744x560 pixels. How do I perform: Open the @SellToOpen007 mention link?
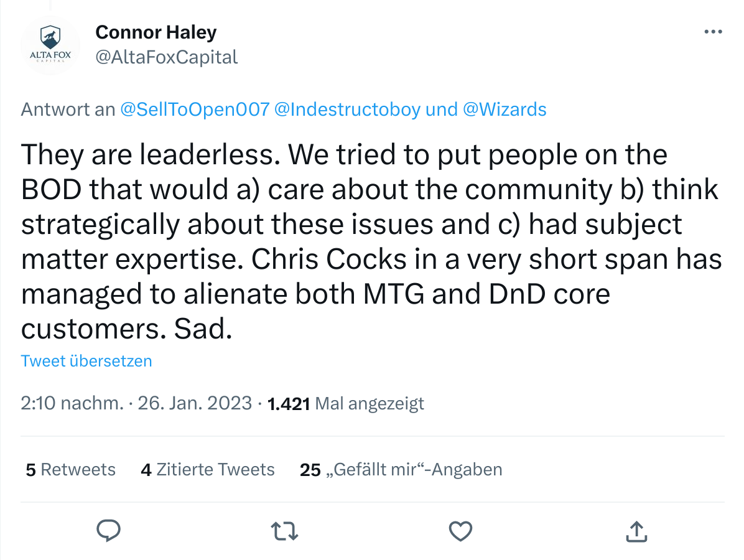point(194,110)
